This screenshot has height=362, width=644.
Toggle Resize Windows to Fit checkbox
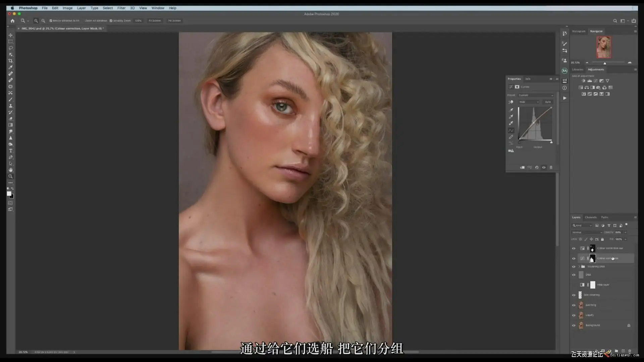click(51, 21)
